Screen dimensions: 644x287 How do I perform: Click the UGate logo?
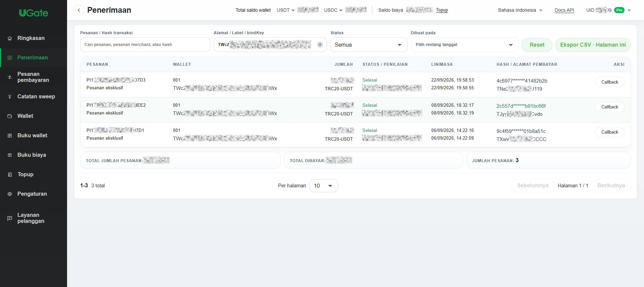(34, 13)
